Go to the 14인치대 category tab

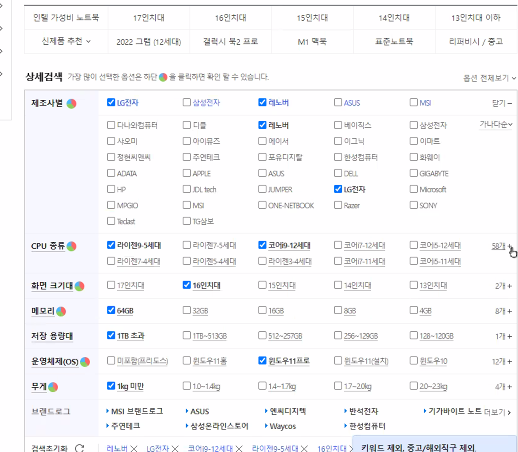click(394, 18)
